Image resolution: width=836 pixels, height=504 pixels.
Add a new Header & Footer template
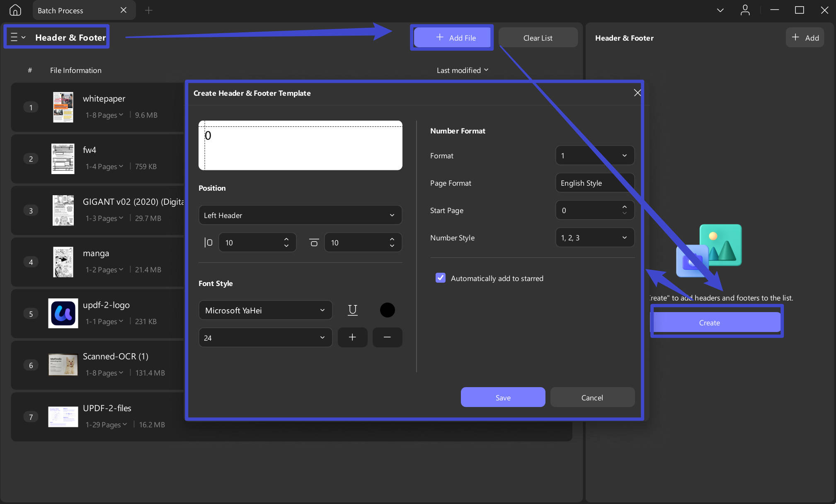[x=805, y=38]
